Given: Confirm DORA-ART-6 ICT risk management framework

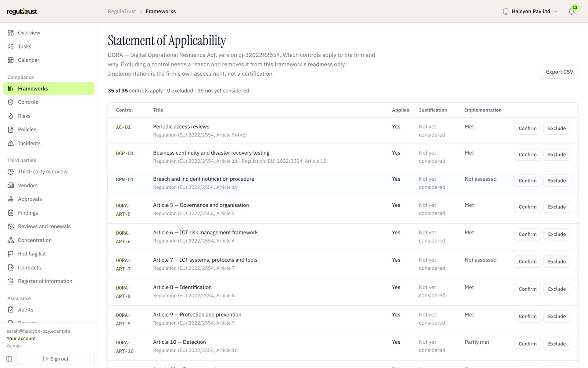Looking at the screenshot, I should pos(527,234).
